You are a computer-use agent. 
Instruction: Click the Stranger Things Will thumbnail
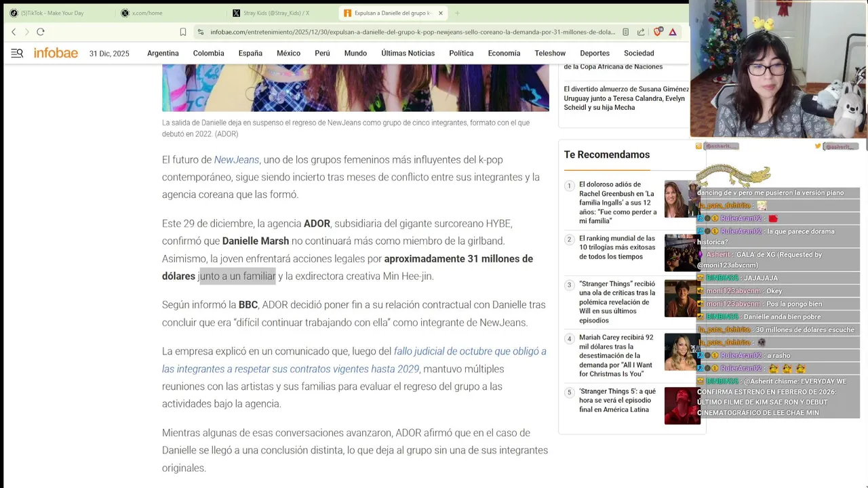(x=681, y=298)
